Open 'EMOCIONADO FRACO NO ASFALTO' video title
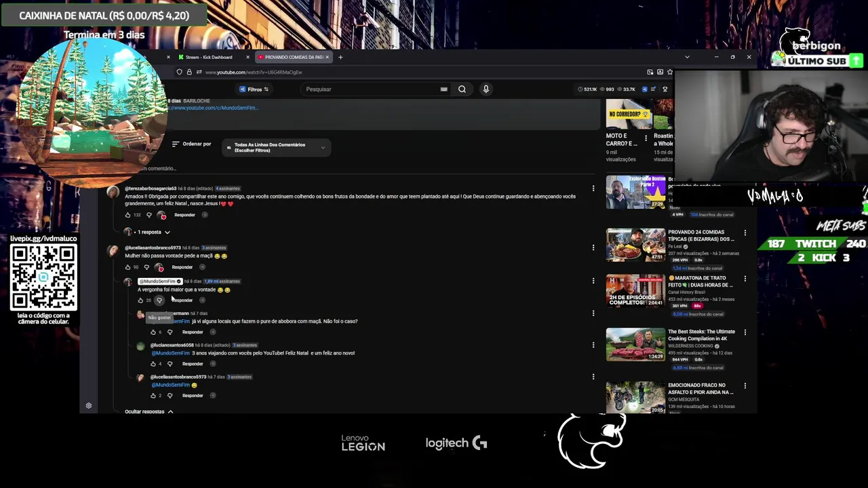Screen dimensions: 868x488 (701, 388)
